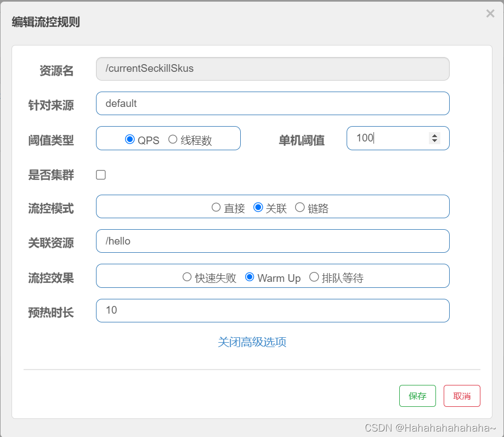504x437 pixels.
Task: Click the disabled 资源名 field /currentSeckillSkus
Action: 273,69
